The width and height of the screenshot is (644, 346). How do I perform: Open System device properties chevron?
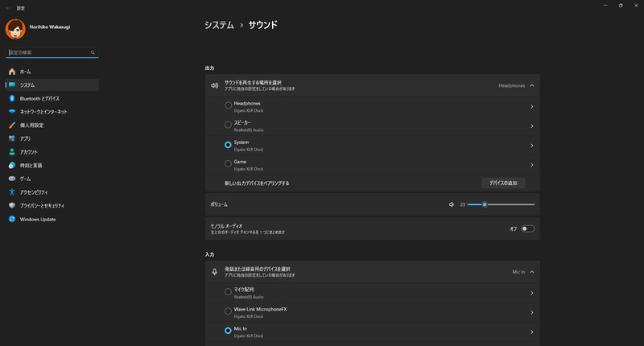pos(532,146)
